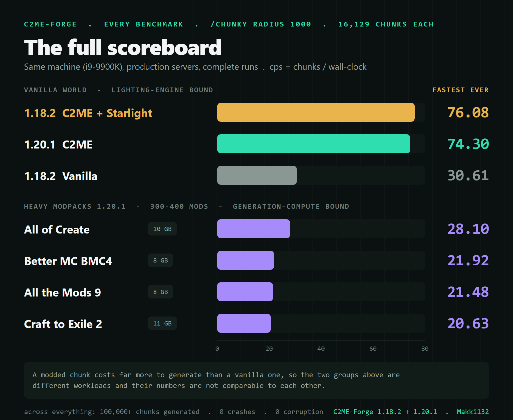
Task: Click the "1.20.1 C2ME" row label
Action: tap(58, 144)
